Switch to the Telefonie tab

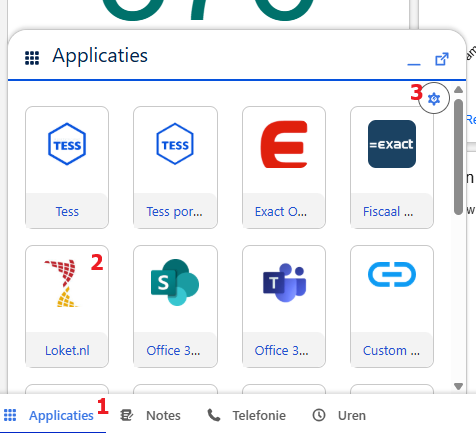tap(246, 415)
